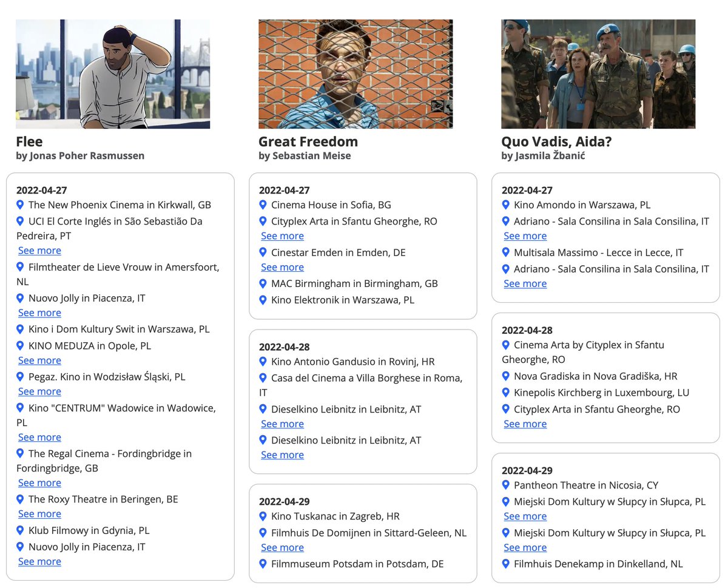Click the text "by Jonas Poher Rasmussen"
The width and height of the screenshot is (728, 588).
pos(80,156)
